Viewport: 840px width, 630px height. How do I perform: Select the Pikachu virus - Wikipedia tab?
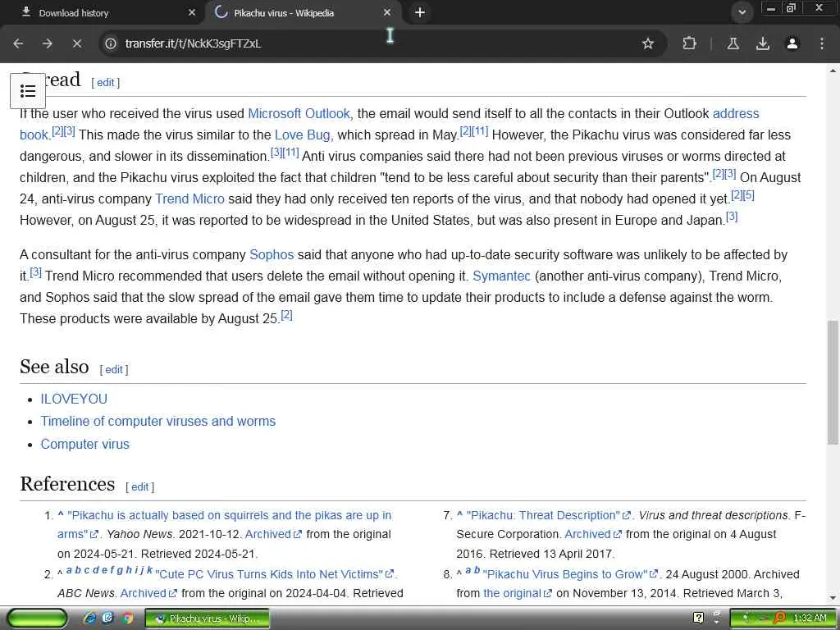point(303,13)
